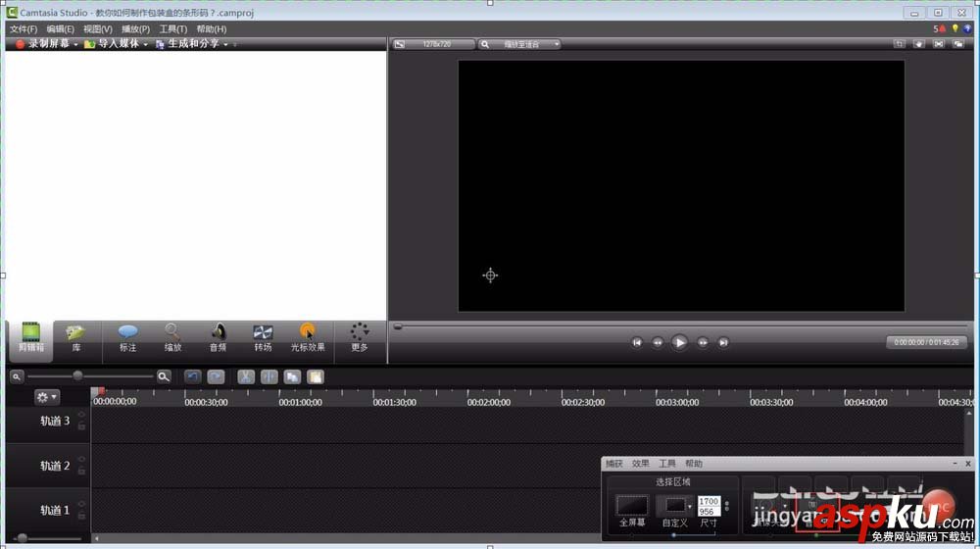This screenshot has height=549, width=980.
Task: Click the yellow lightbulb tips icon
Action: point(955,28)
